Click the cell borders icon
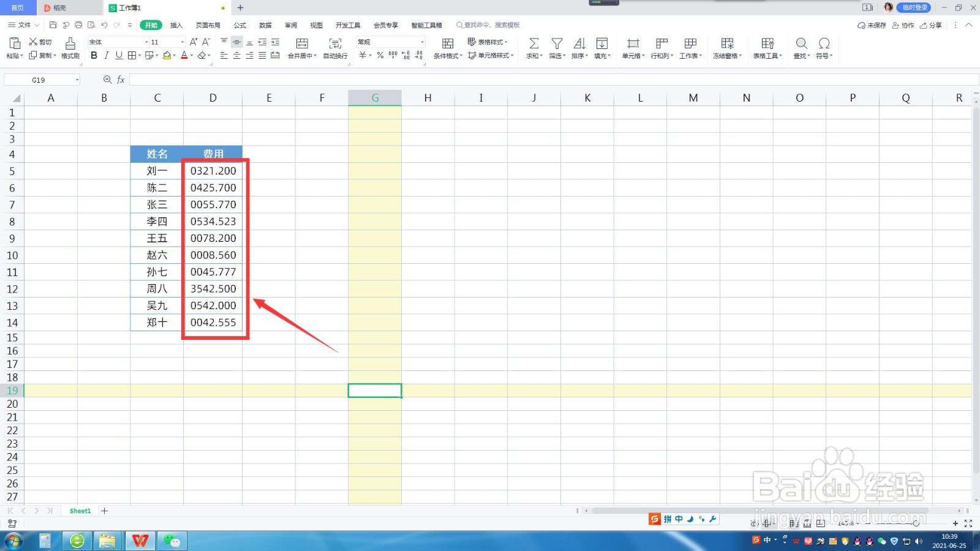The width and height of the screenshot is (980, 551). [132, 55]
